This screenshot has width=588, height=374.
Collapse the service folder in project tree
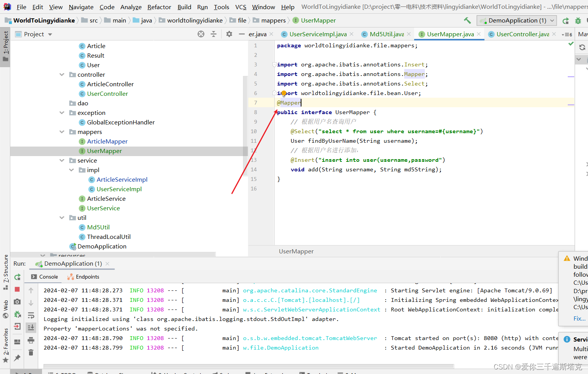tap(62, 160)
